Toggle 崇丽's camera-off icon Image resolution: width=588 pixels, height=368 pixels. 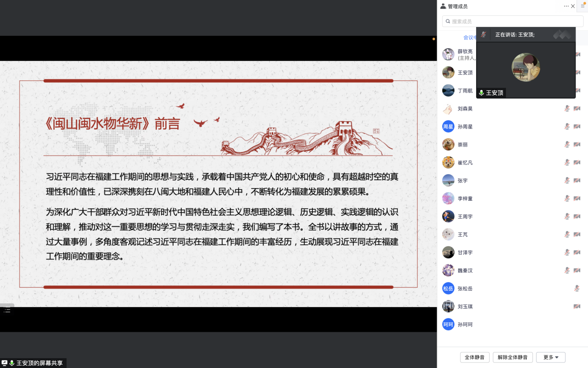point(577,145)
